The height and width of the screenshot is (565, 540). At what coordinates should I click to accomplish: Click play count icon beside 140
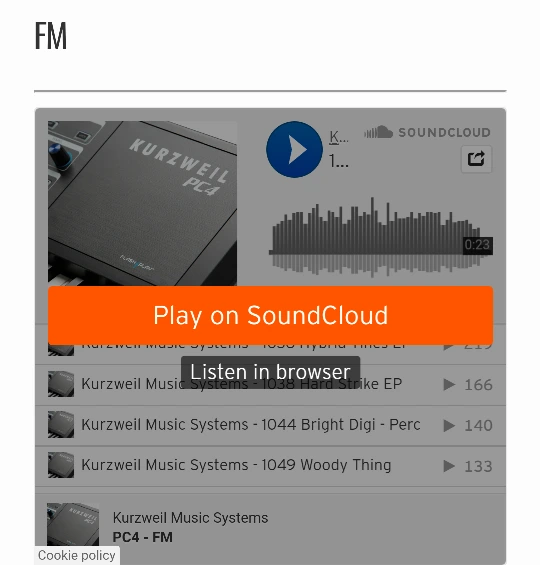point(449,426)
